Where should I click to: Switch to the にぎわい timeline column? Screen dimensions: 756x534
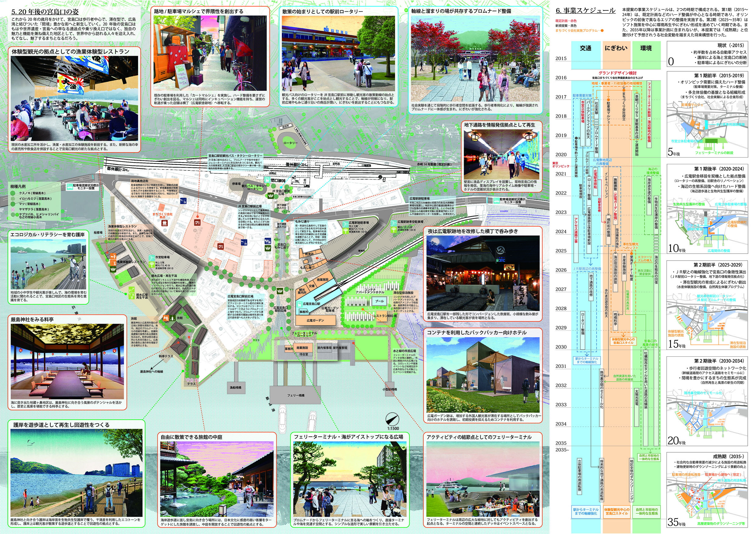pos(616,48)
